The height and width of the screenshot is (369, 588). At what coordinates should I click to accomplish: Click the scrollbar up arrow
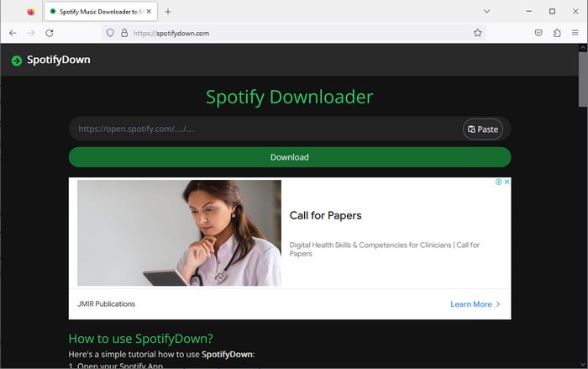(583, 48)
